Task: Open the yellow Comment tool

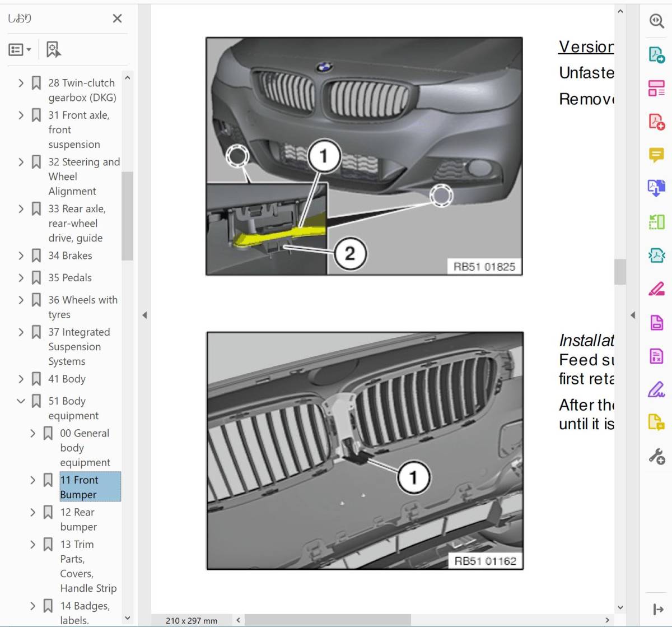Action: pyautogui.click(x=656, y=155)
